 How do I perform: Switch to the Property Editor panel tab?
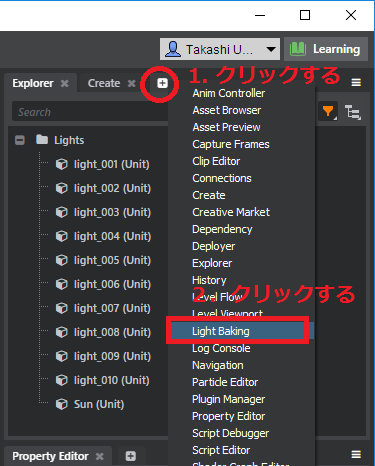click(50, 456)
